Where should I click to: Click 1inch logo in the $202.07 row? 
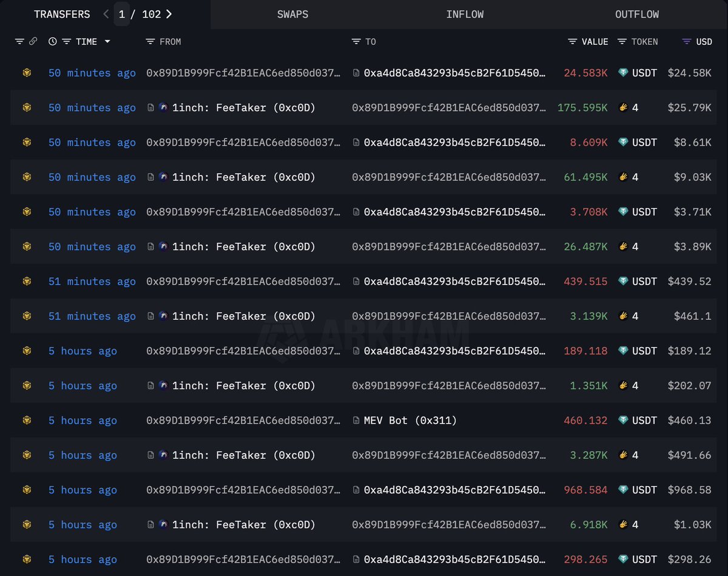[163, 385]
